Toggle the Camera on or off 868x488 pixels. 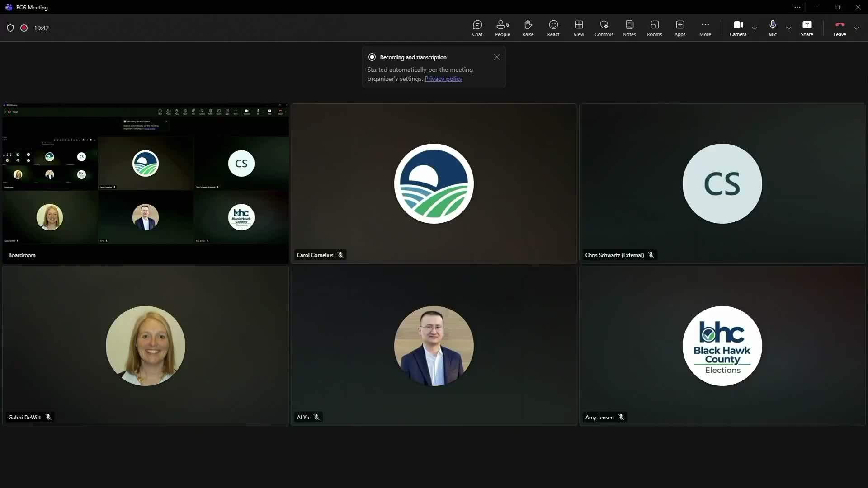738,28
